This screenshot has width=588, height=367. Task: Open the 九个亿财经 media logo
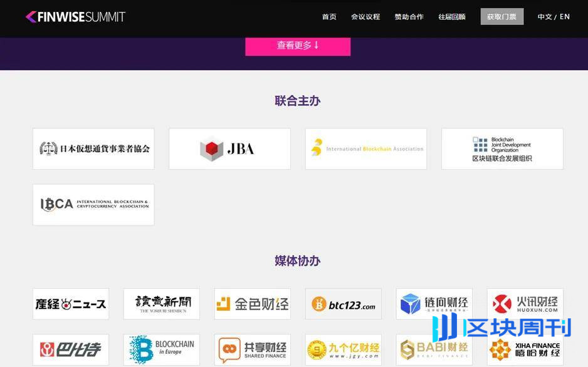pyautogui.click(x=344, y=349)
